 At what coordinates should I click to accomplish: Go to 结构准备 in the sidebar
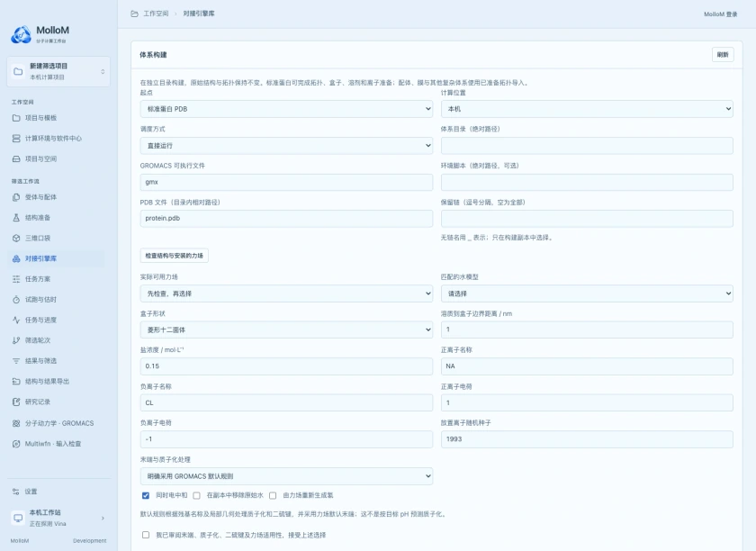[x=58, y=218]
